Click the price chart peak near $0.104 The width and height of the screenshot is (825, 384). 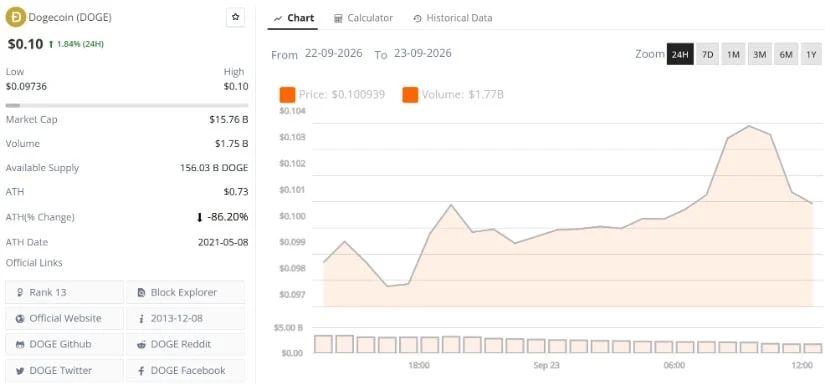pyautogui.click(x=749, y=126)
